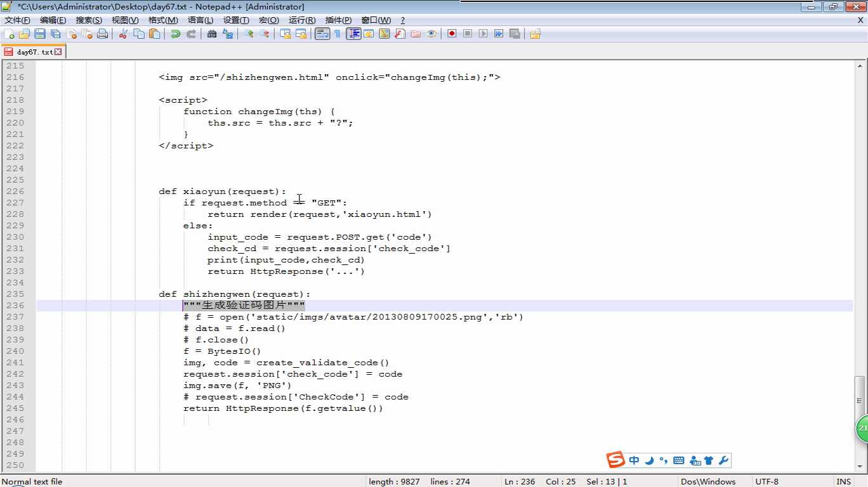868x487 pixels.
Task: Open the Sogou soft keyboard icon
Action: [x=678, y=460]
